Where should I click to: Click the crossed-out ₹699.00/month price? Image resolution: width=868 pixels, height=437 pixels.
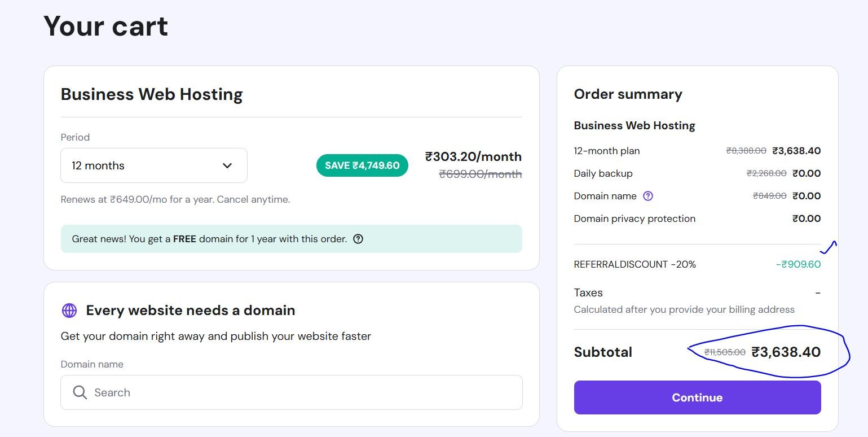(x=481, y=174)
